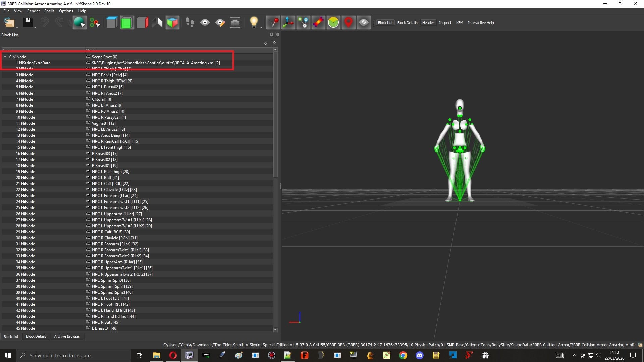Collapse the 0 NiNode Scene Root tree
Image resolution: width=644 pixels, height=362 pixels.
pos(5,57)
